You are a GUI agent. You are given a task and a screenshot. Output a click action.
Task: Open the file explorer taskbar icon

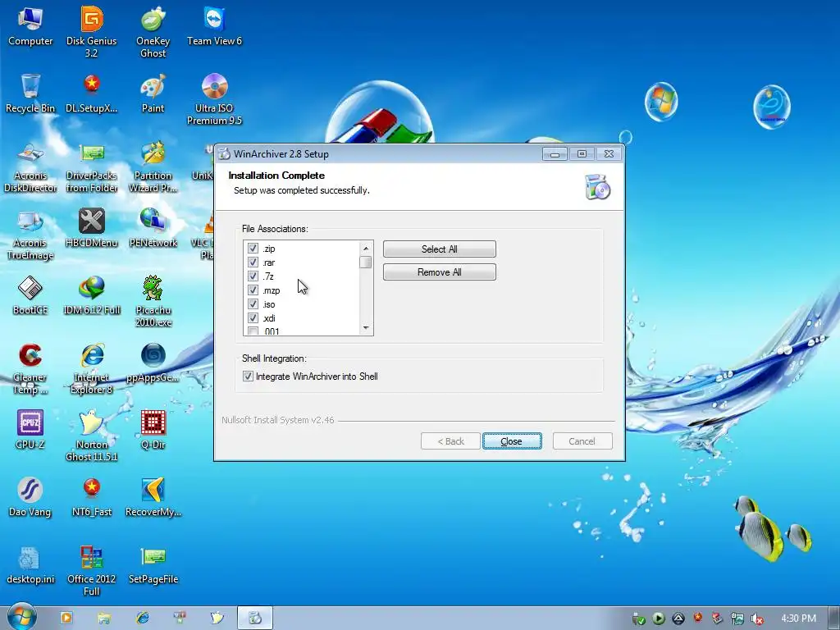point(104,618)
